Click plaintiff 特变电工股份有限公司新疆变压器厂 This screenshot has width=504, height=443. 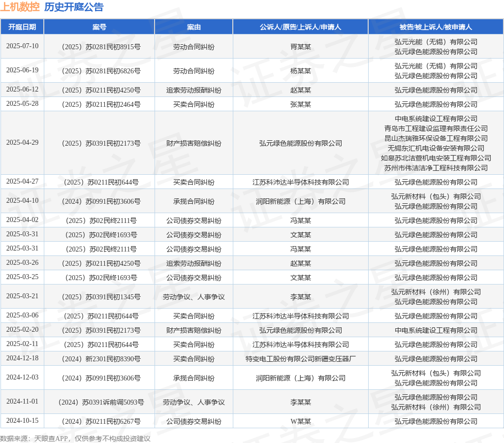pyautogui.click(x=301, y=359)
